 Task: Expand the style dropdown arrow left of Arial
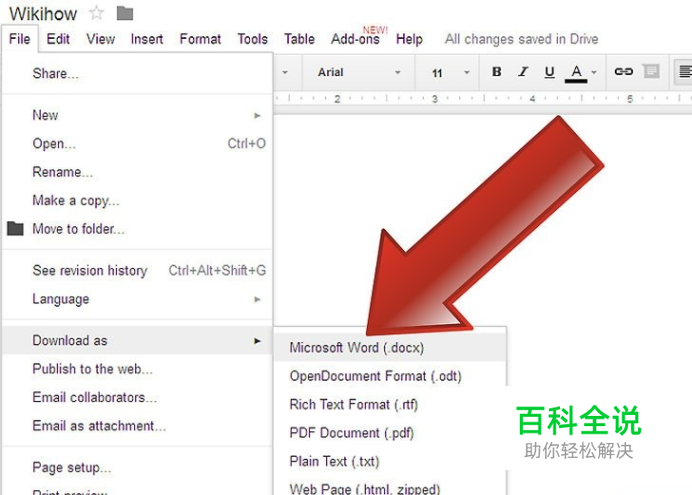(285, 72)
